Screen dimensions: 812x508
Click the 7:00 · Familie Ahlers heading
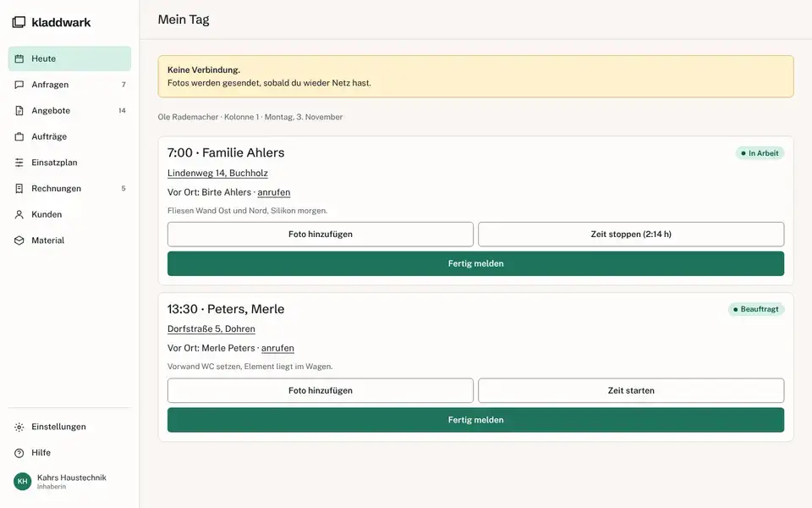pos(226,152)
